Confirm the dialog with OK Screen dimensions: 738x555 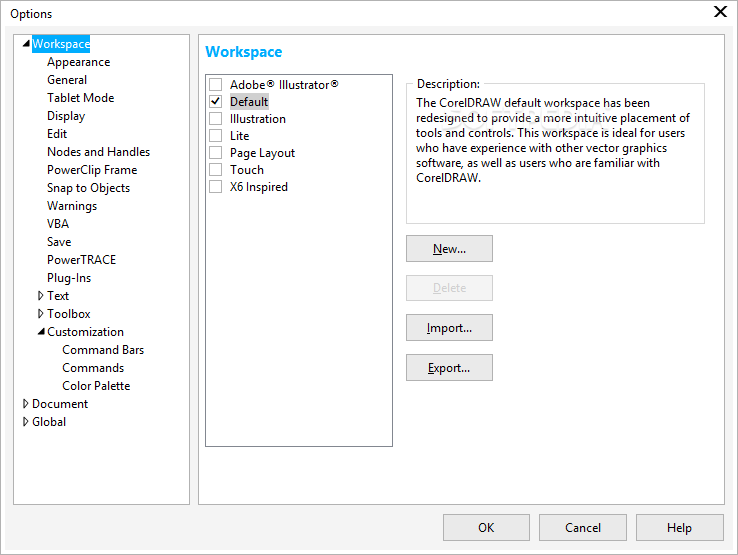click(486, 528)
